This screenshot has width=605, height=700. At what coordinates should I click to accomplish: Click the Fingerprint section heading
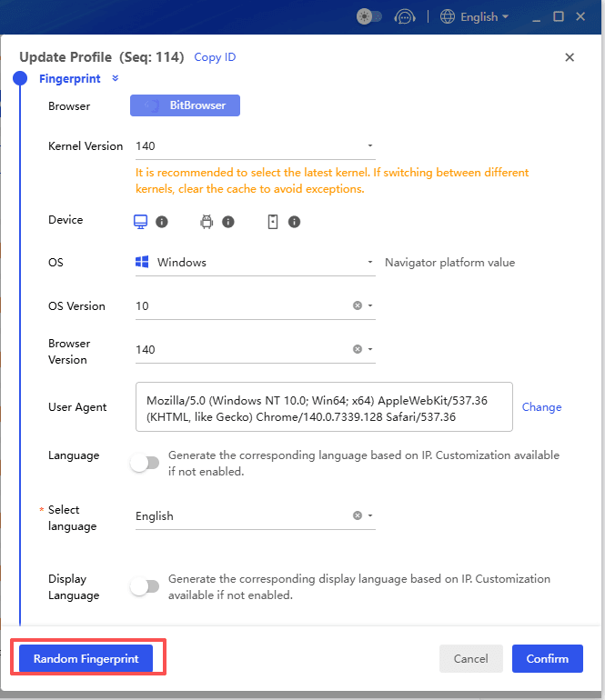tap(70, 79)
